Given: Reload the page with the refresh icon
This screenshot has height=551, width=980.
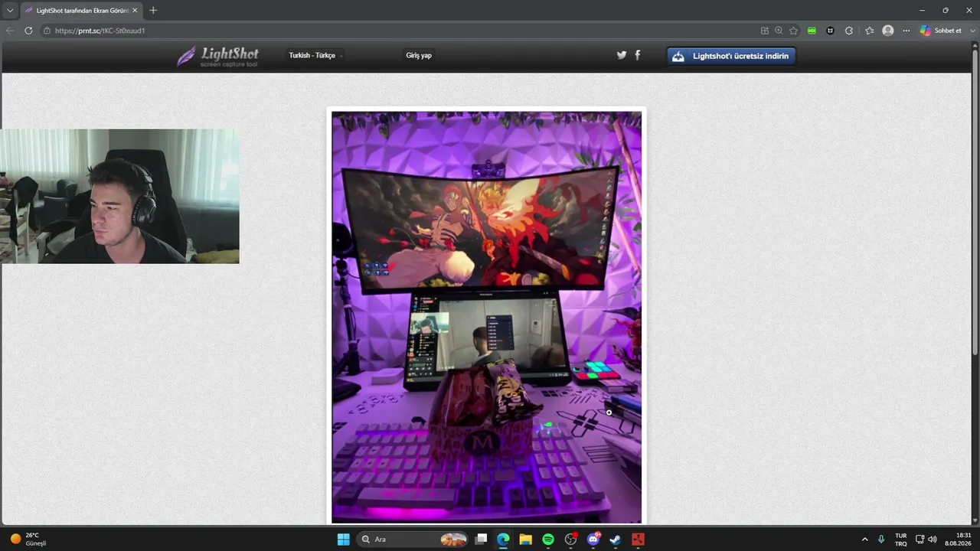Looking at the screenshot, I should coord(28,31).
